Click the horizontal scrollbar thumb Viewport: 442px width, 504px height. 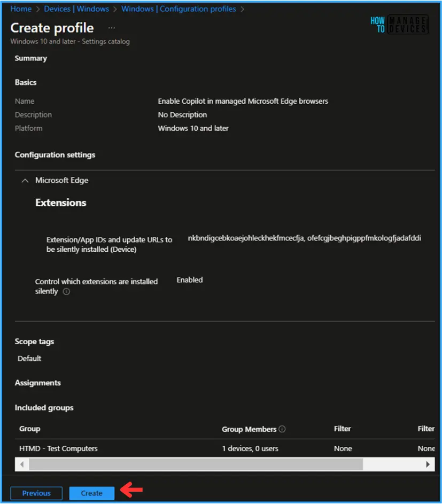[x=196, y=464]
